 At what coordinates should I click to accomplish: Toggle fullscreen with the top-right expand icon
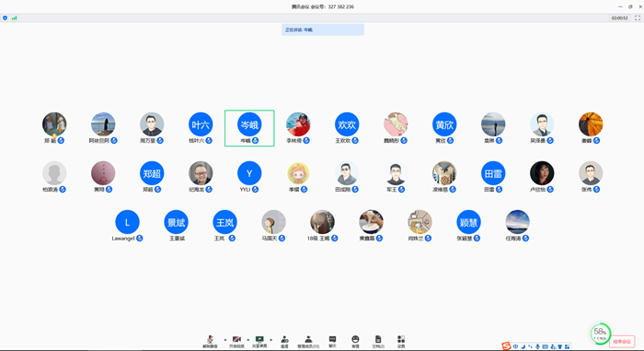click(638, 18)
